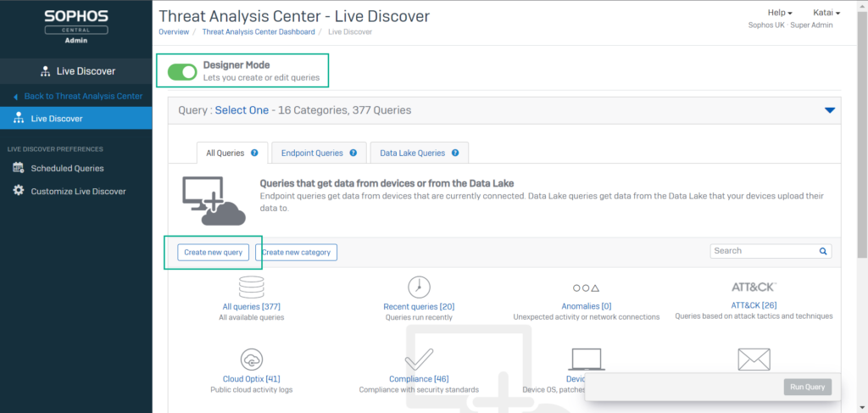This screenshot has width=868, height=413.
Task: Open Live Discover in the sidebar
Action: pyautogui.click(x=75, y=119)
